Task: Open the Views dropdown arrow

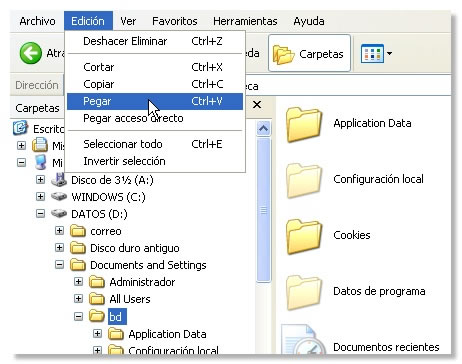Action: point(389,53)
